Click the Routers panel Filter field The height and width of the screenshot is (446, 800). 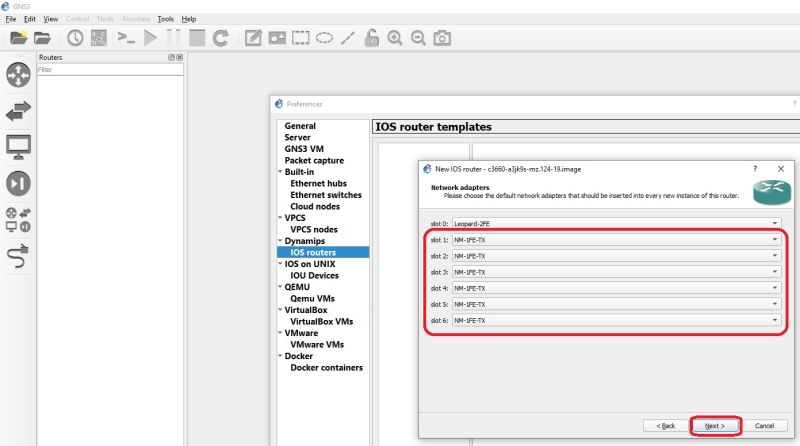click(110, 70)
